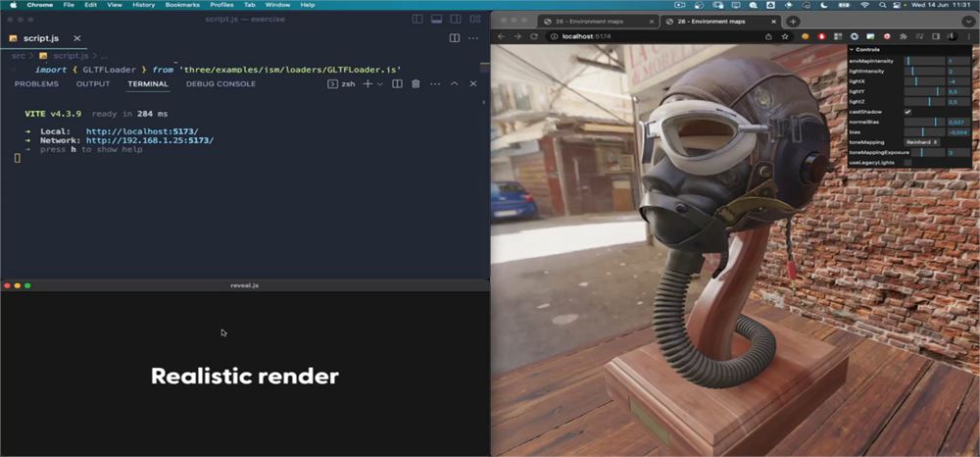This screenshot has width=980, height=457.
Task: Adjust the lightX slider
Action: coord(924,81)
